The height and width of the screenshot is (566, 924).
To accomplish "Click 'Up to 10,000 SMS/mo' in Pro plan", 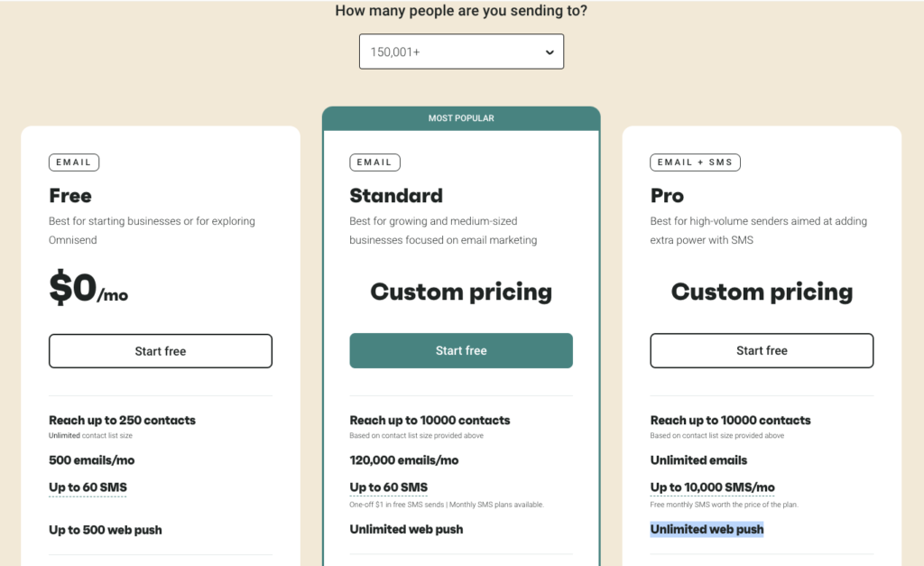I will [712, 487].
